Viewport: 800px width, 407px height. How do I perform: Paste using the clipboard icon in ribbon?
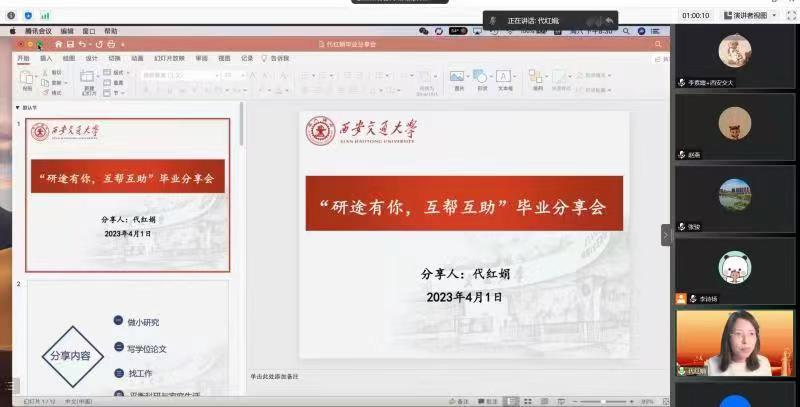[x=27, y=78]
